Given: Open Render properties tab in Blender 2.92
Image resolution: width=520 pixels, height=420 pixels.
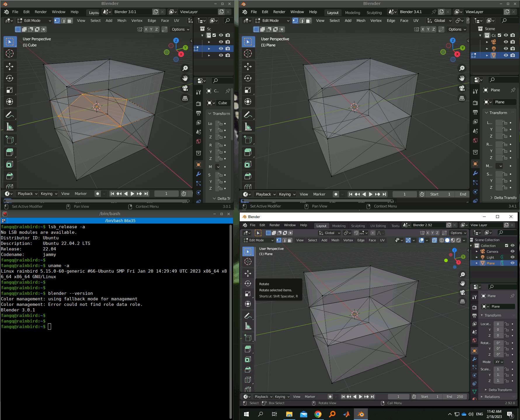Looking at the screenshot, I should pos(474,307).
